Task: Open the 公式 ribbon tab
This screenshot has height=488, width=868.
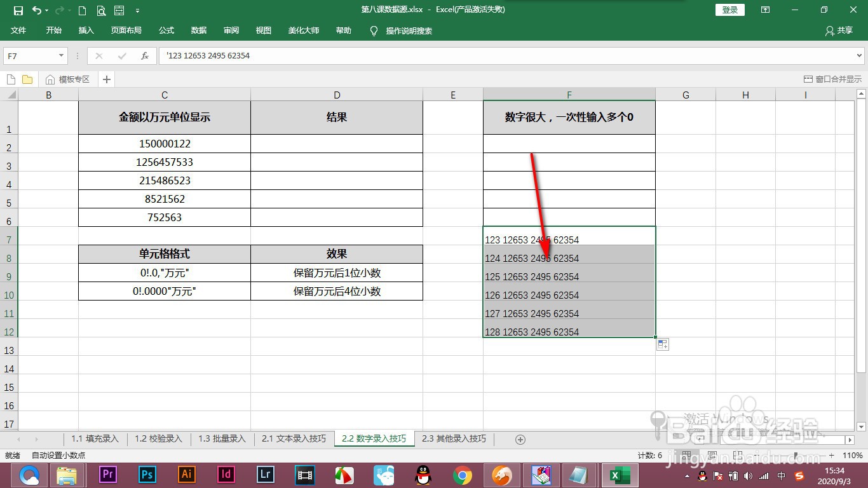Action: [x=166, y=30]
